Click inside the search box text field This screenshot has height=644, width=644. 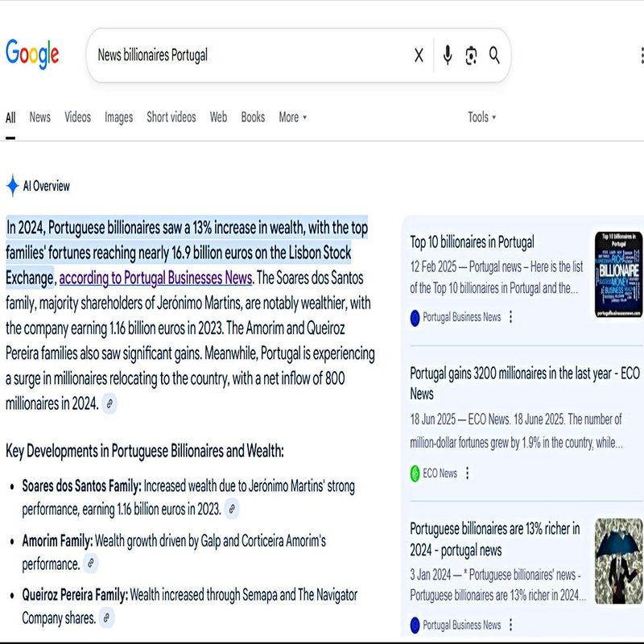(250, 55)
